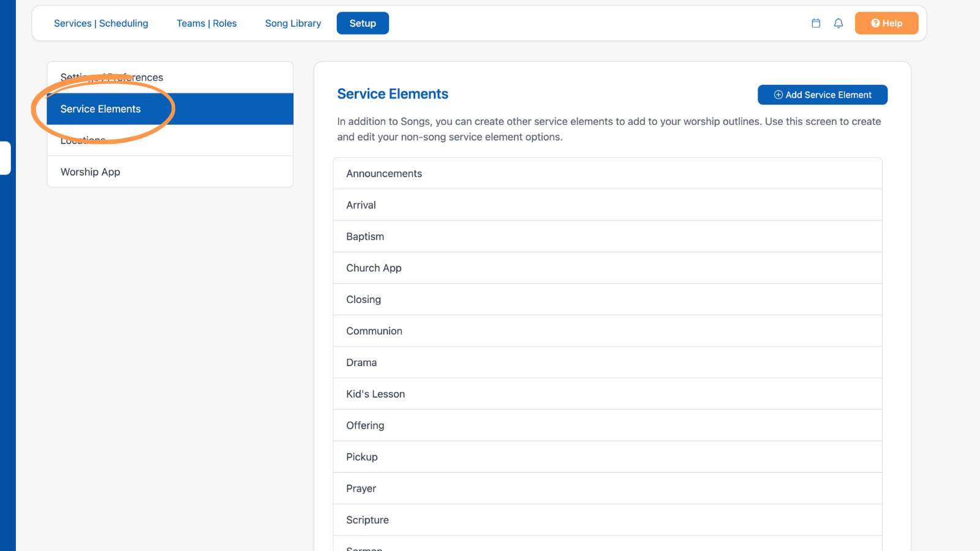Open the Teams | Roles tab

click(206, 23)
